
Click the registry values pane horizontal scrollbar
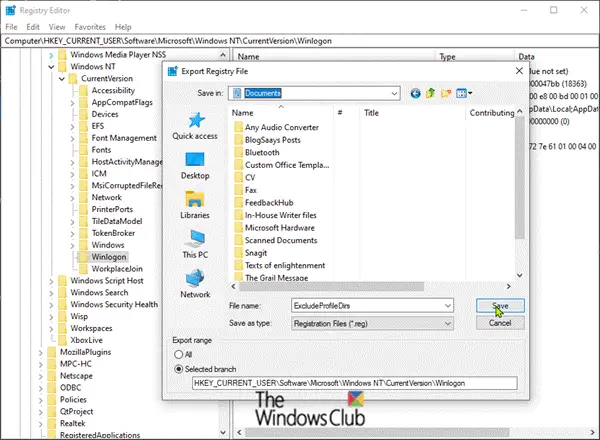[377, 432]
